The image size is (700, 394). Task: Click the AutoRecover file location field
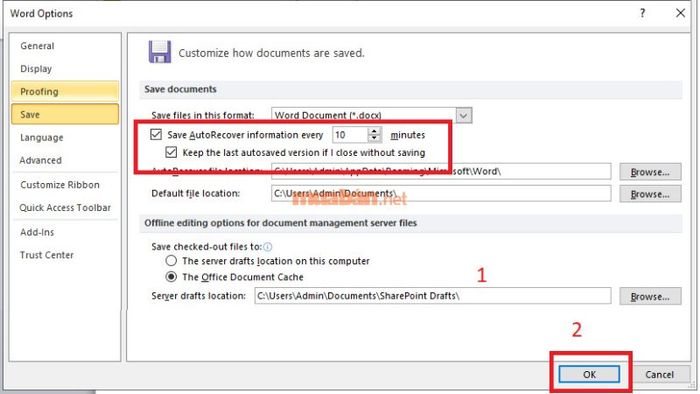(x=441, y=171)
